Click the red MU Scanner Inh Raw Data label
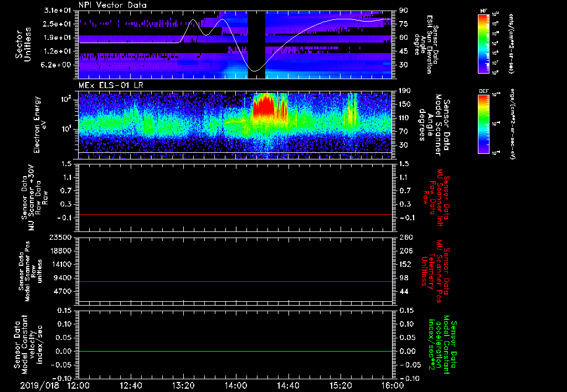The height and width of the screenshot is (392, 567). 437,198
